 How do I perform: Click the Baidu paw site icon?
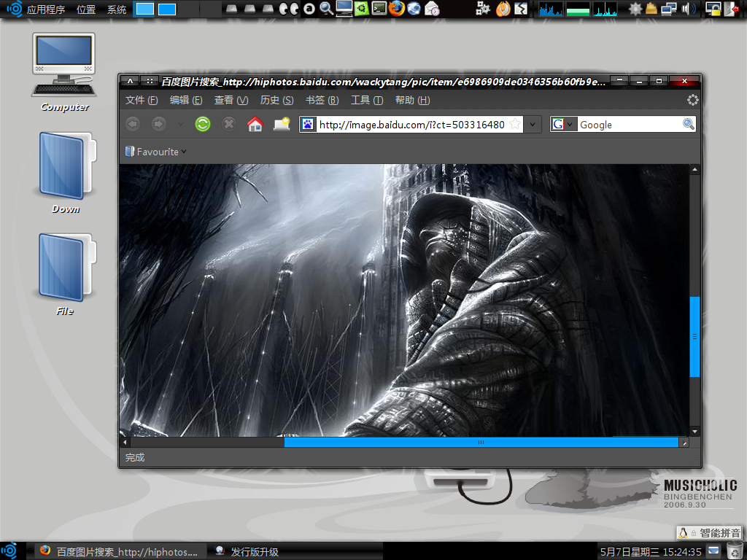tap(308, 125)
